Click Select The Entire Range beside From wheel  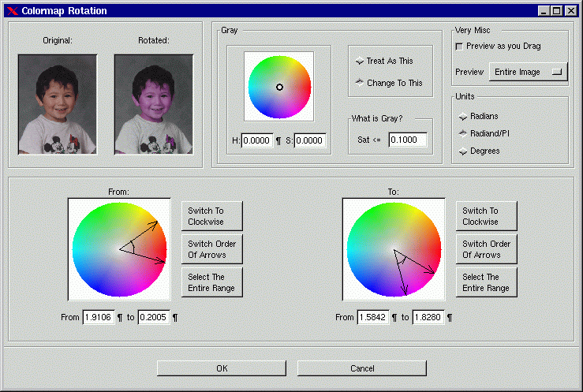tap(211, 282)
